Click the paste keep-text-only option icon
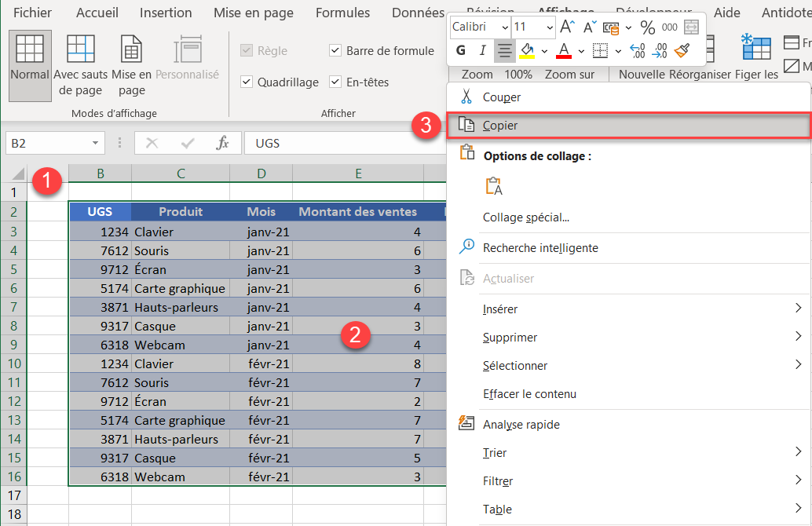The image size is (812, 526). pos(494,186)
